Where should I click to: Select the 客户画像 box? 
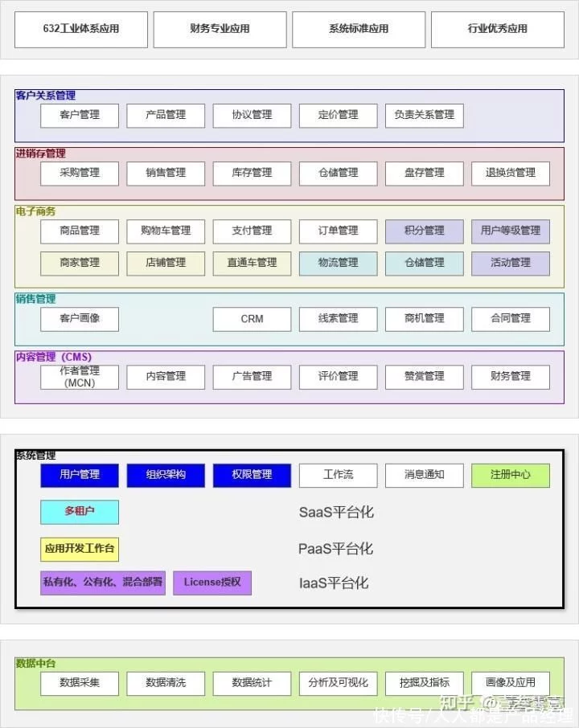80,319
